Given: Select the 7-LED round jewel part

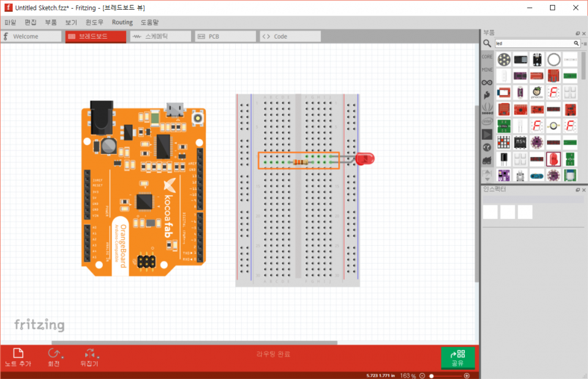Looking at the screenshot, I should [503, 59].
